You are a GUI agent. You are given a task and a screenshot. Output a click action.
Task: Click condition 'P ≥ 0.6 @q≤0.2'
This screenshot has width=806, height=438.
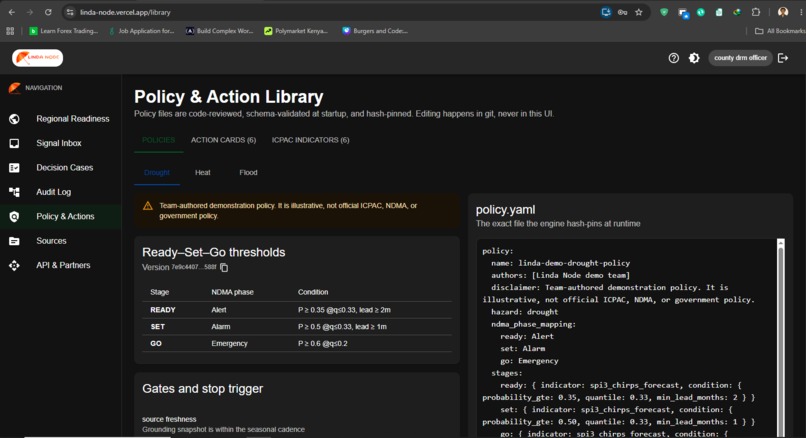coord(323,343)
